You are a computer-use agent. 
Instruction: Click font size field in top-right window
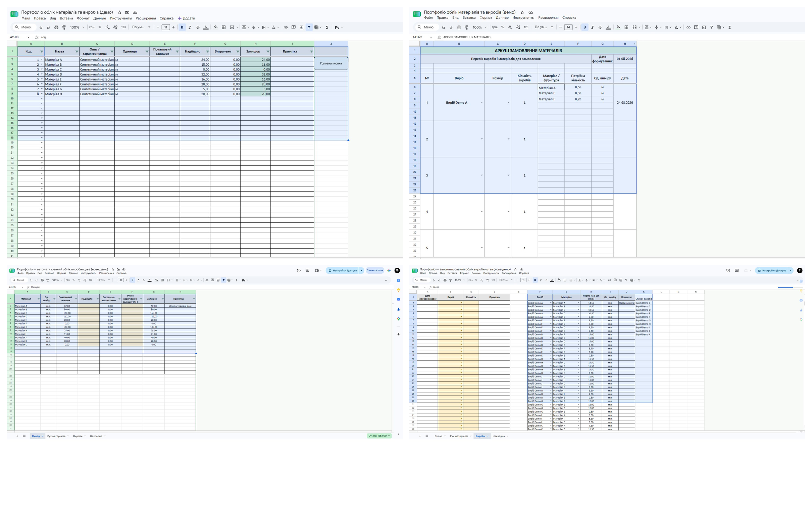568,27
